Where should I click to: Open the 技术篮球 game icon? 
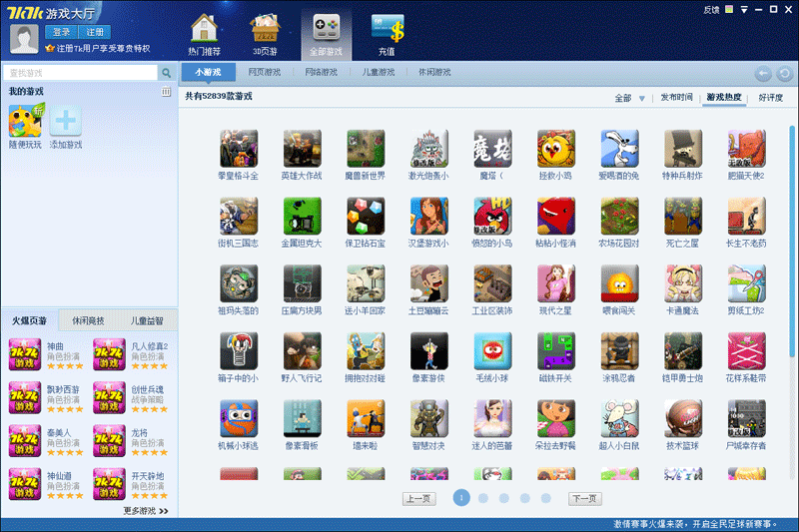(x=683, y=418)
